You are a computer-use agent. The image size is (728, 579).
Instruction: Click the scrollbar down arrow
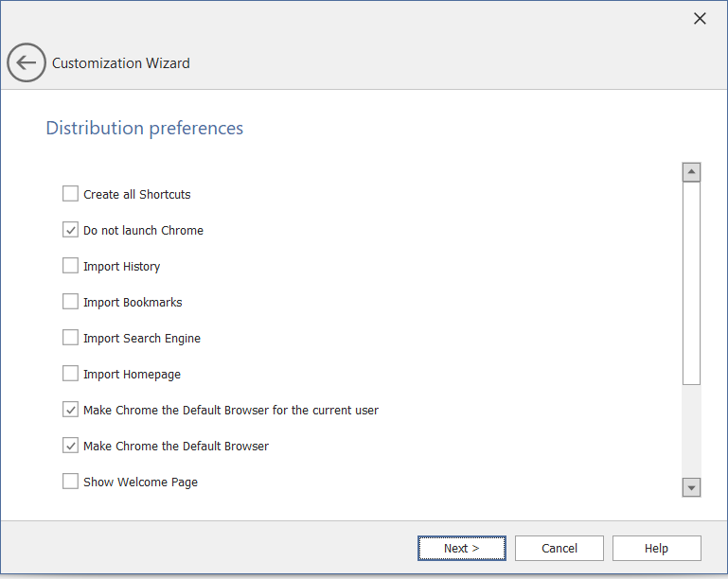point(691,487)
